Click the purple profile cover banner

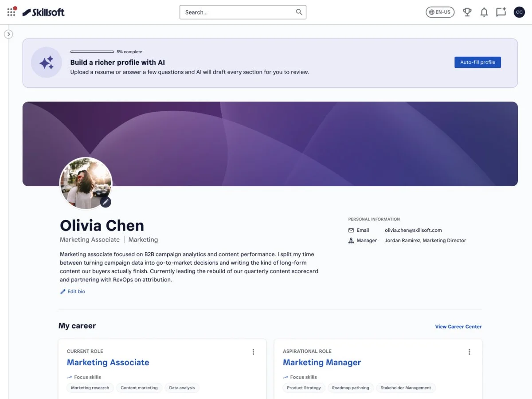point(270,144)
